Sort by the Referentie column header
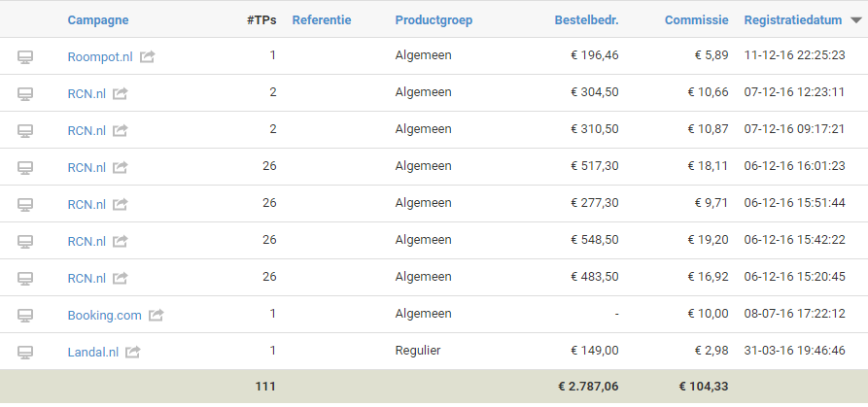 coord(322,20)
